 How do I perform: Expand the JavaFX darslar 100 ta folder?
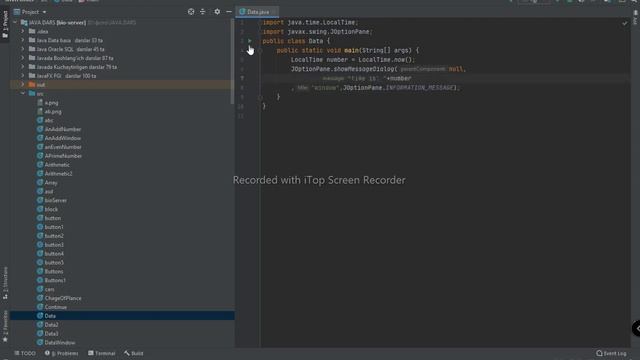coord(23,76)
